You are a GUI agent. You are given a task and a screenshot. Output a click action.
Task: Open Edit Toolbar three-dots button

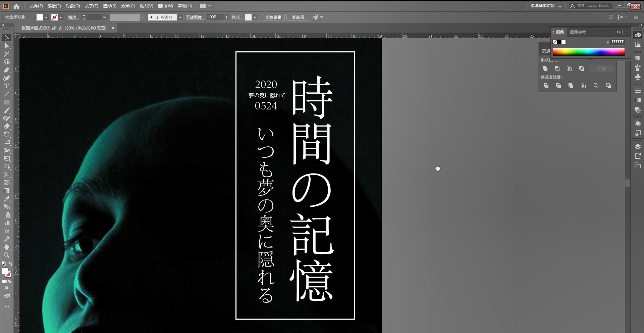[7, 307]
